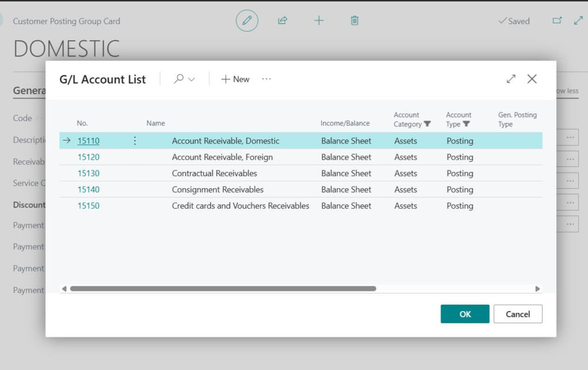The image size is (588, 370).
Task: Select account number 15150
Action: tap(88, 205)
